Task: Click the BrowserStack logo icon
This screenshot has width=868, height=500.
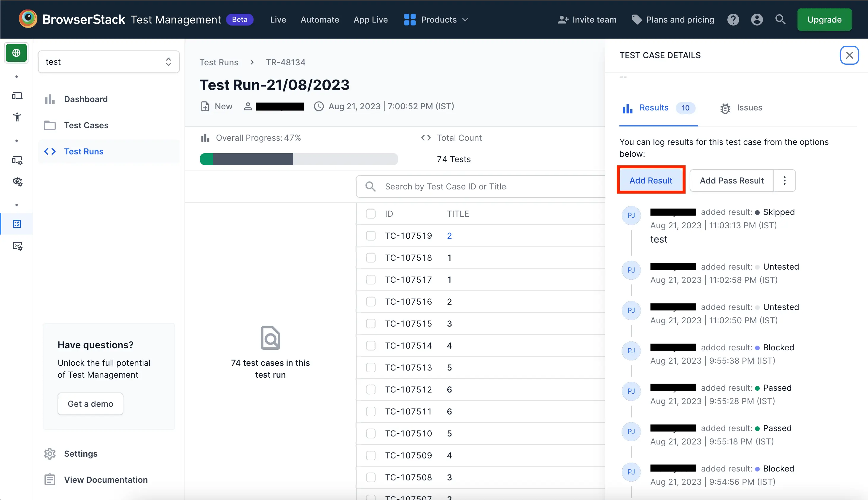Action: point(28,19)
